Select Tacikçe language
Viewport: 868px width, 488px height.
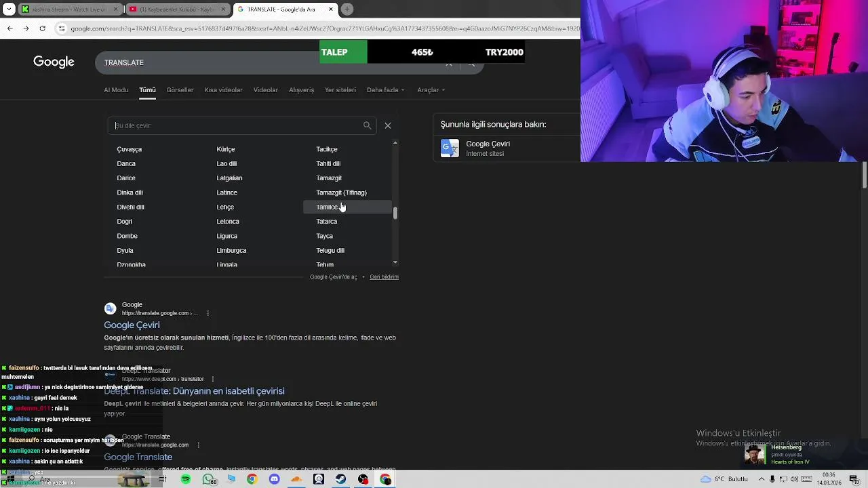coord(326,149)
